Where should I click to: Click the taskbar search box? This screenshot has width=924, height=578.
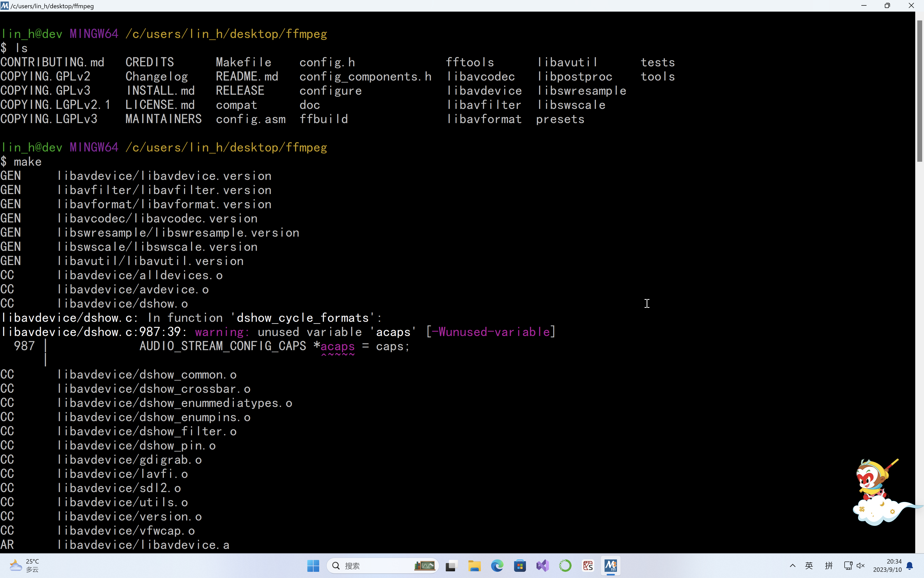pyautogui.click(x=383, y=565)
